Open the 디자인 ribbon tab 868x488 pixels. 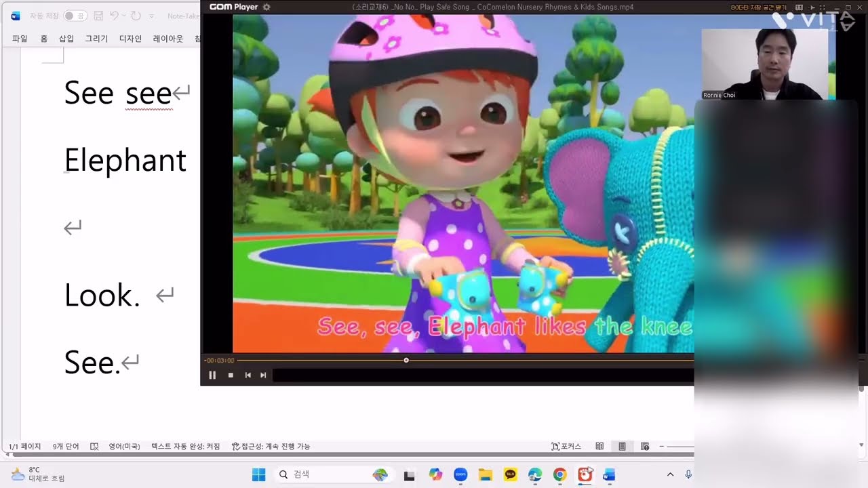pyautogui.click(x=130, y=39)
